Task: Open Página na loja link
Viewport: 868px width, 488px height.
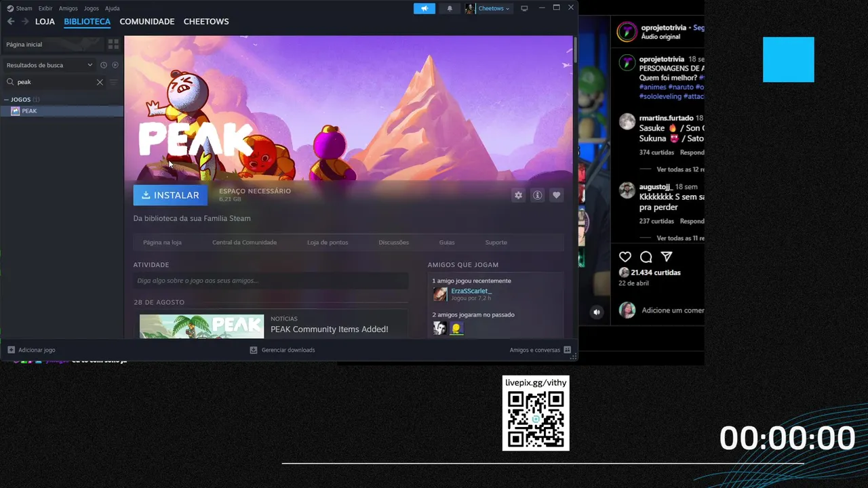Action: click(162, 243)
